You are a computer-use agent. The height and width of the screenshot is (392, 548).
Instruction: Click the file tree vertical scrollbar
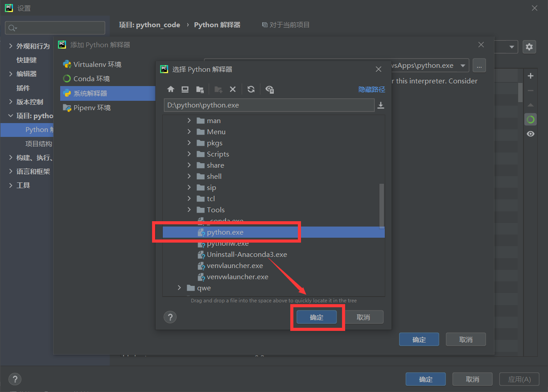pyautogui.click(x=382, y=205)
